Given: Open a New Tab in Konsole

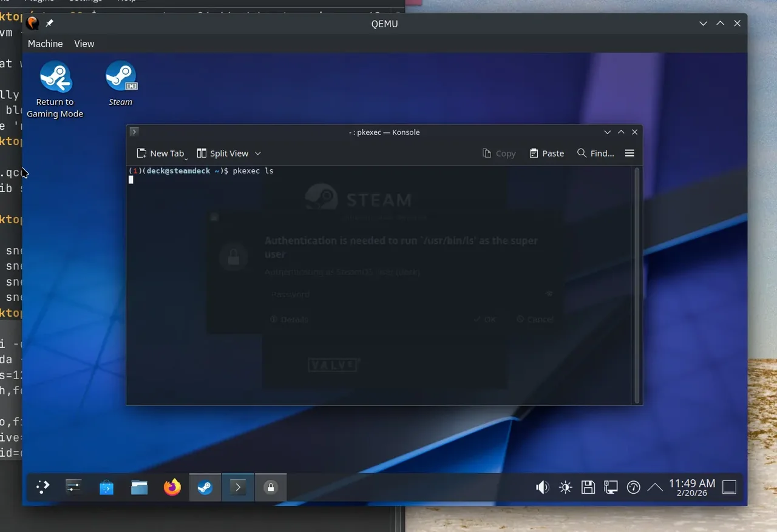Looking at the screenshot, I should pyautogui.click(x=161, y=153).
